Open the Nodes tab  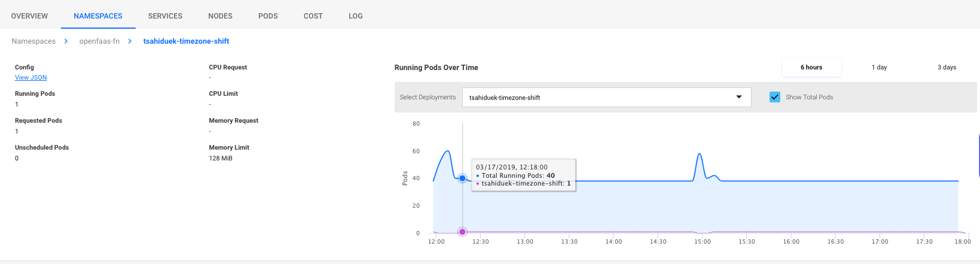click(x=220, y=16)
